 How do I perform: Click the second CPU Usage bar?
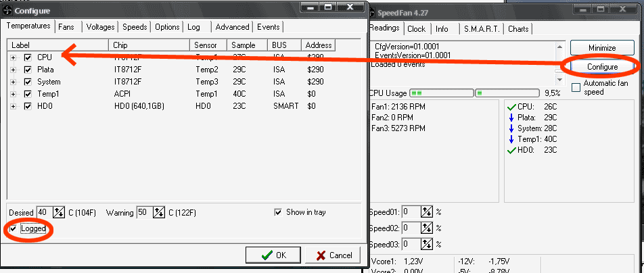tap(507, 93)
